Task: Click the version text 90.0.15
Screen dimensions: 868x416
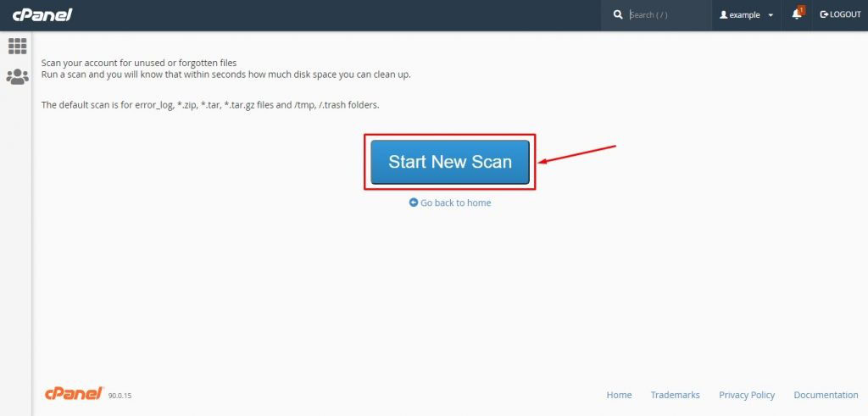Action: 120,396
